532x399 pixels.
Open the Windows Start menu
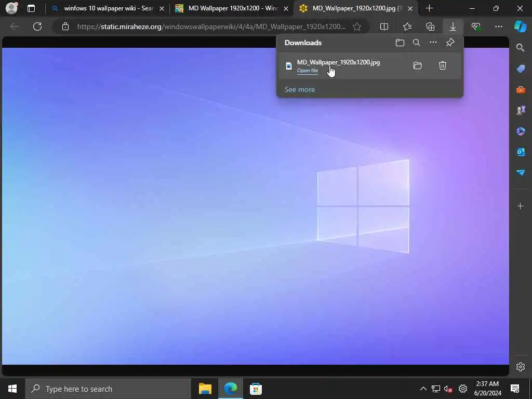point(12,389)
